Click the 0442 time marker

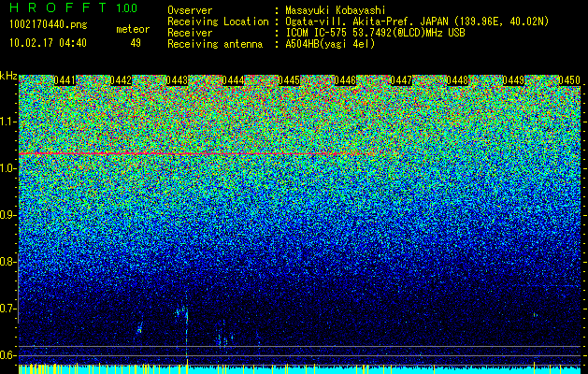[x=121, y=80]
